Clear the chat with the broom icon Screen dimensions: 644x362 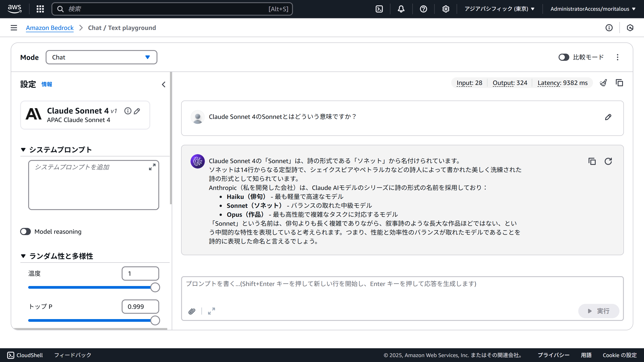pyautogui.click(x=603, y=83)
